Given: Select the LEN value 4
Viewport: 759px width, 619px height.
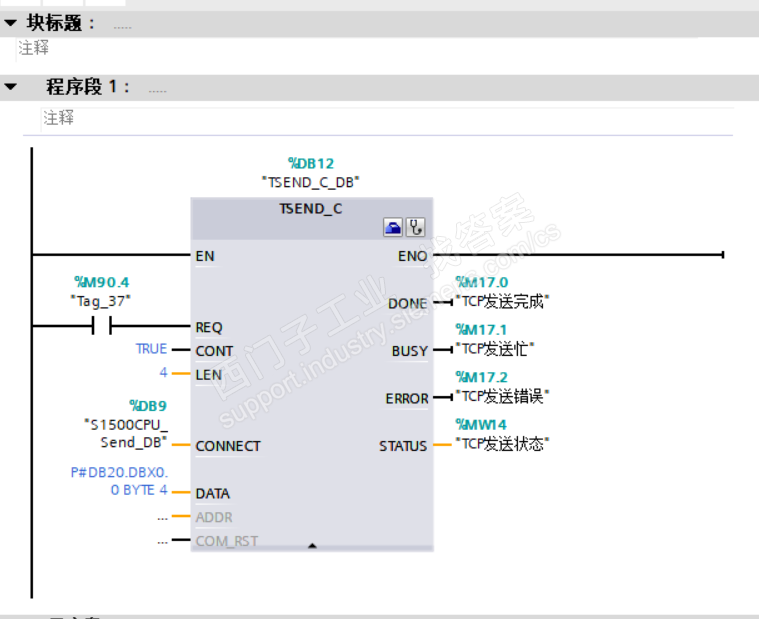Looking at the screenshot, I should coord(163,373).
